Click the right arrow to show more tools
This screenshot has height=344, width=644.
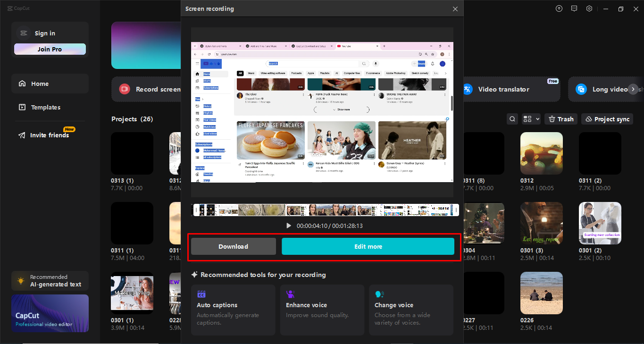click(633, 89)
